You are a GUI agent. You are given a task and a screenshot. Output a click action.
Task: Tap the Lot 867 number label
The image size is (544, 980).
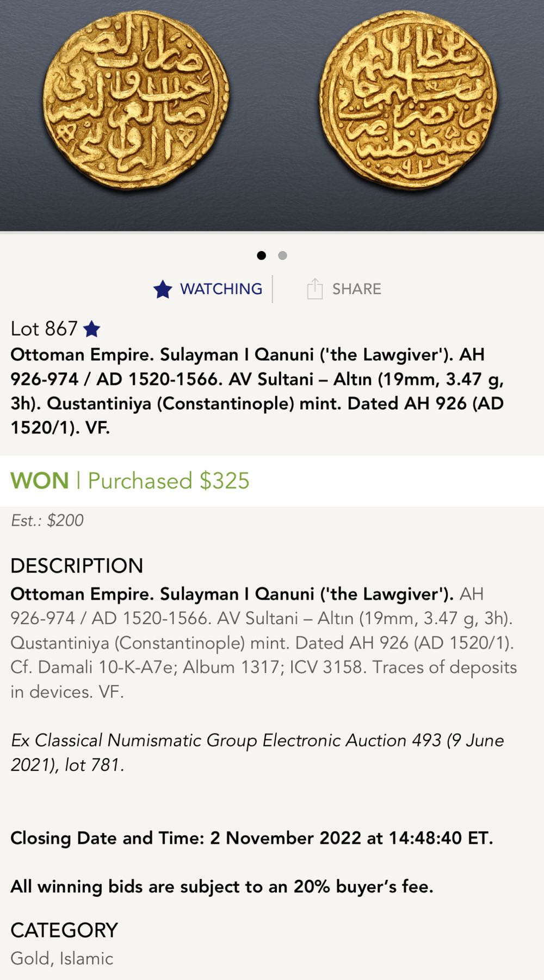(44, 329)
